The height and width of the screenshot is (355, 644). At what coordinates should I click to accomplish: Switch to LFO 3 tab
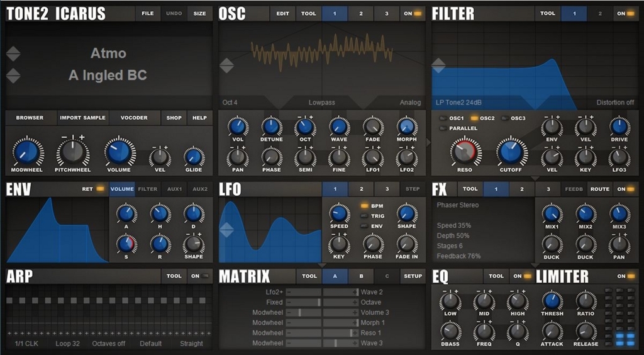tap(387, 189)
